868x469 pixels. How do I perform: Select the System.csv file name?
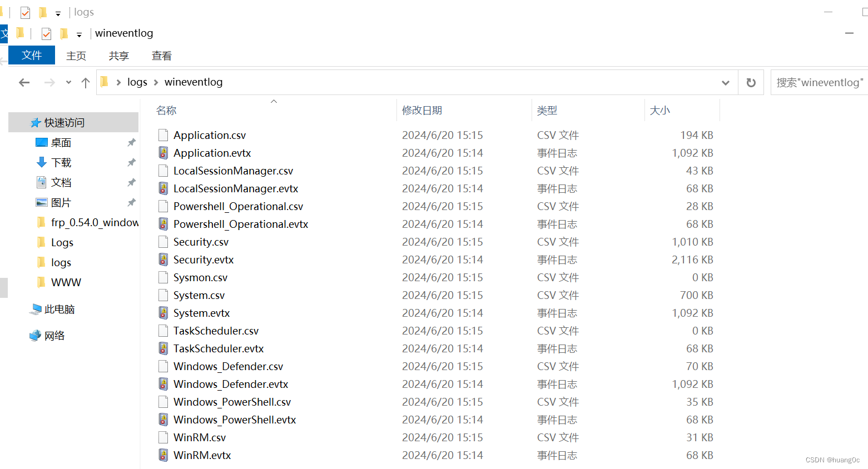199,295
